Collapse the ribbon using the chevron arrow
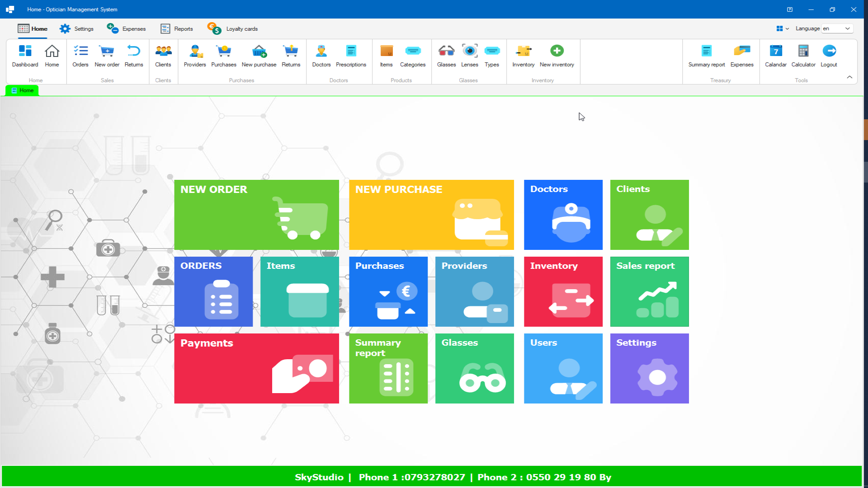 [849, 77]
